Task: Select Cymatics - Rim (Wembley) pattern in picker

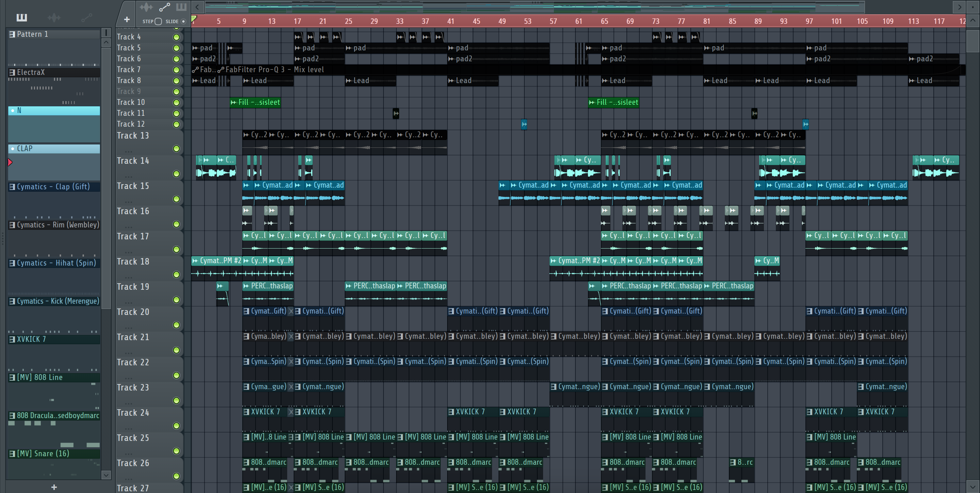Action: coord(54,225)
